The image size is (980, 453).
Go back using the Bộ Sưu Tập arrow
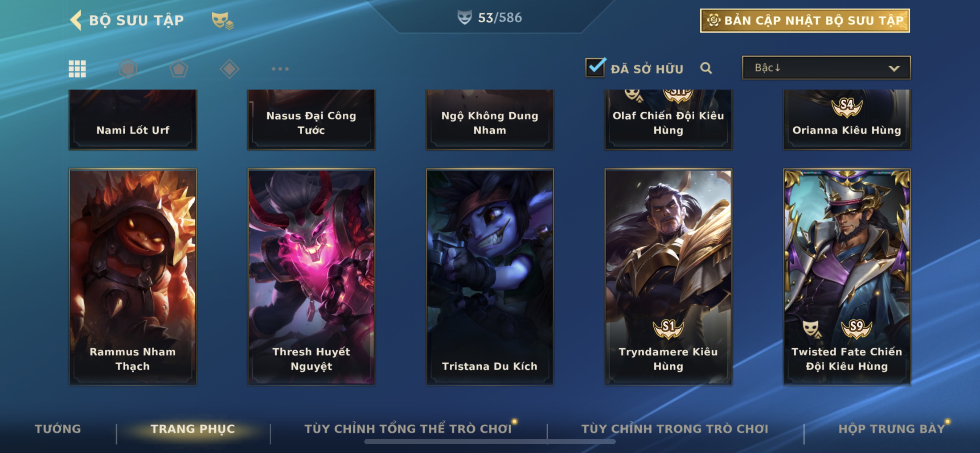click(76, 20)
